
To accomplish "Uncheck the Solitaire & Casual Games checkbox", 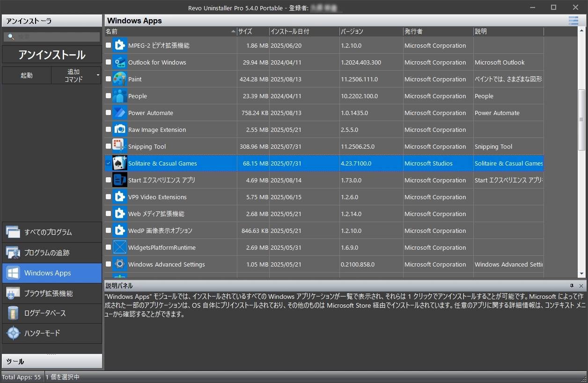I will pyautogui.click(x=109, y=163).
